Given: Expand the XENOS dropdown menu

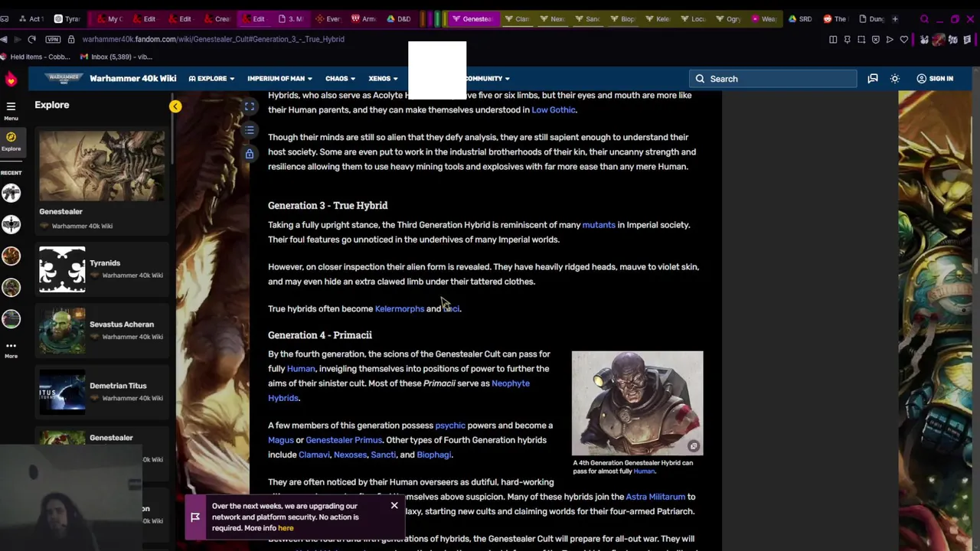Looking at the screenshot, I should click(383, 79).
